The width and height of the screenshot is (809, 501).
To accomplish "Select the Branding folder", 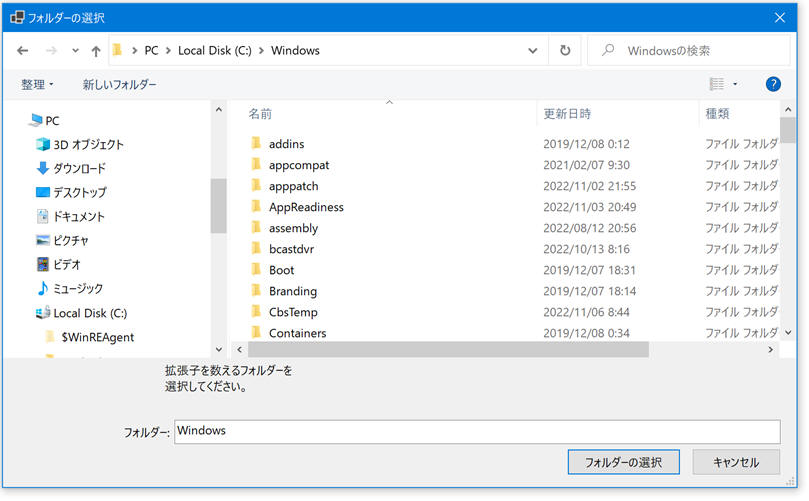I will 293,292.
